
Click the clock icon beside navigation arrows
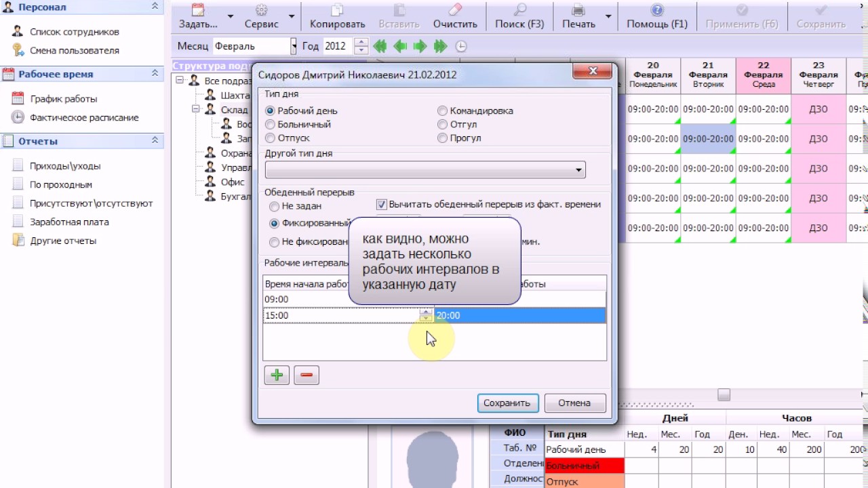point(461,46)
